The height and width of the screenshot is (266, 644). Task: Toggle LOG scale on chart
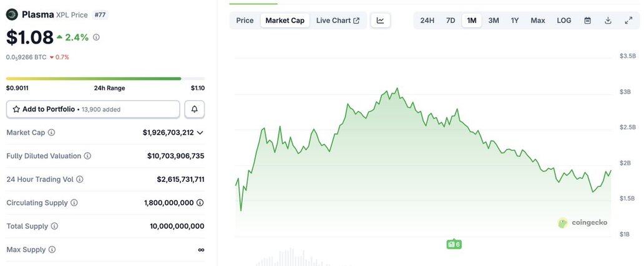(x=563, y=21)
